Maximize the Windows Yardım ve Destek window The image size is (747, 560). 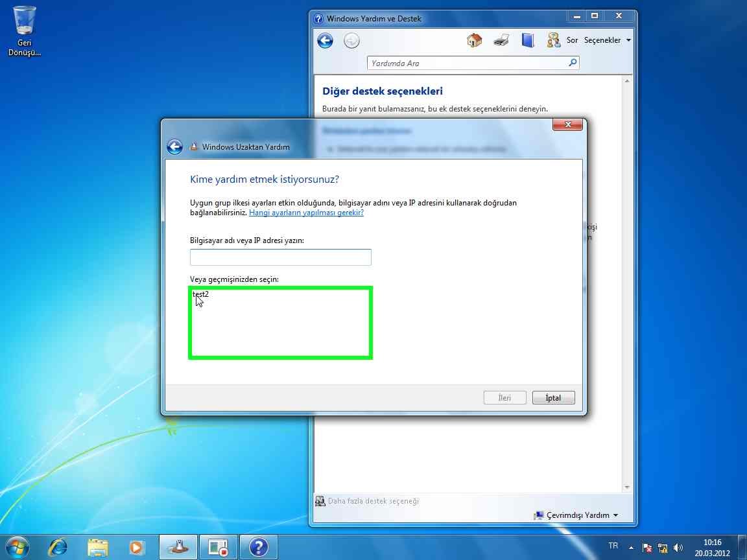point(594,16)
